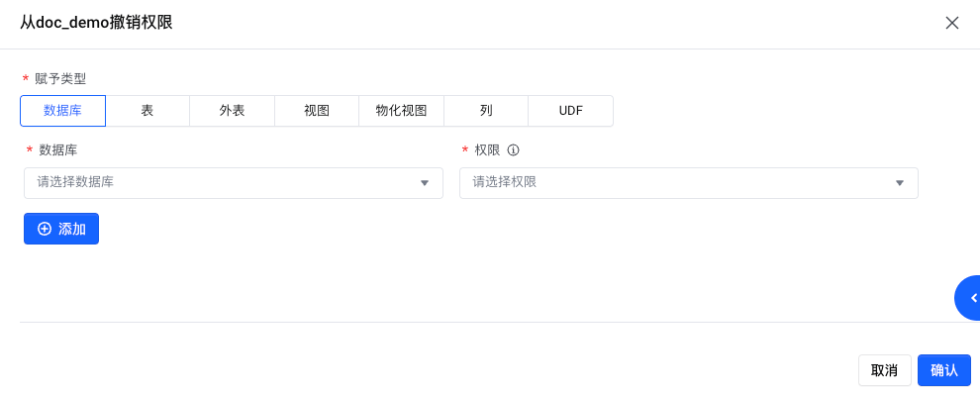Open the 请选择数据库 dropdown

point(234,182)
